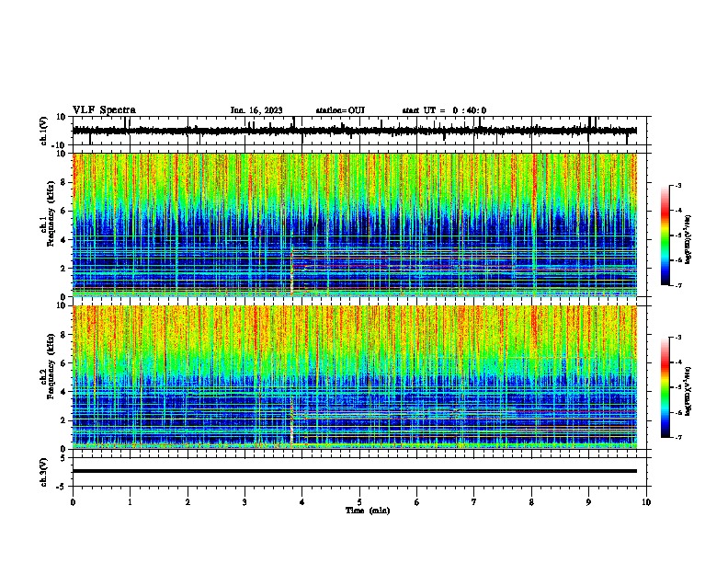Click time axis tick label "3"
The height and width of the screenshot is (563, 728).
click(x=245, y=502)
